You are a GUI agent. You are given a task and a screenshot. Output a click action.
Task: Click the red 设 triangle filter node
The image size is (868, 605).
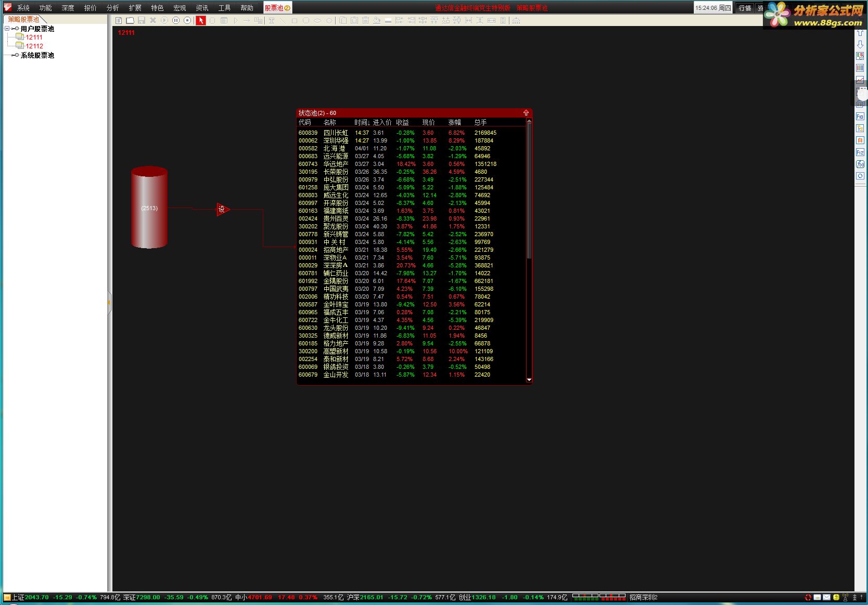[x=223, y=210]
